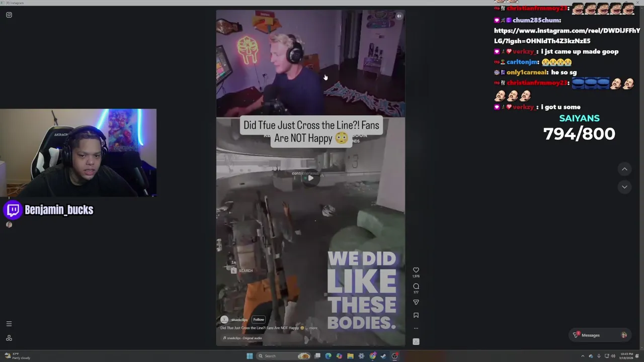Go to next reel with down chevron
644x362 pixels.
(624, 187)
